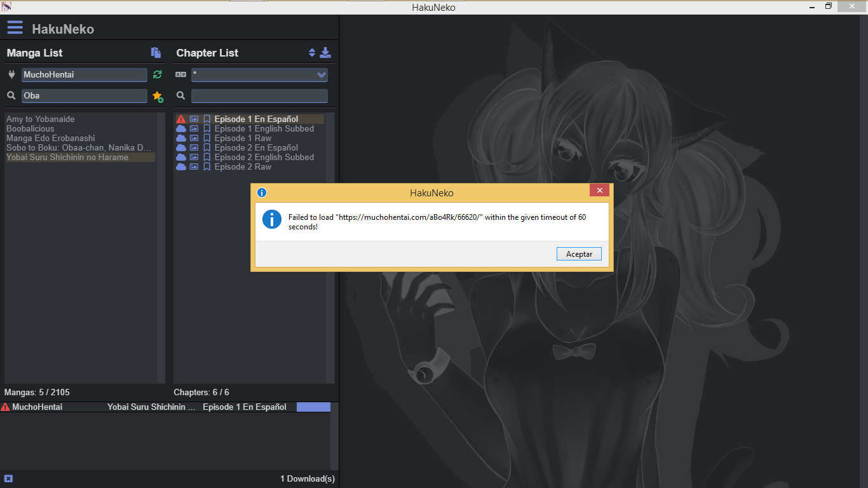Select manga Manga Edo Erobanashi
The height and width of the screenshot is (488, 868).
(51, 138)
